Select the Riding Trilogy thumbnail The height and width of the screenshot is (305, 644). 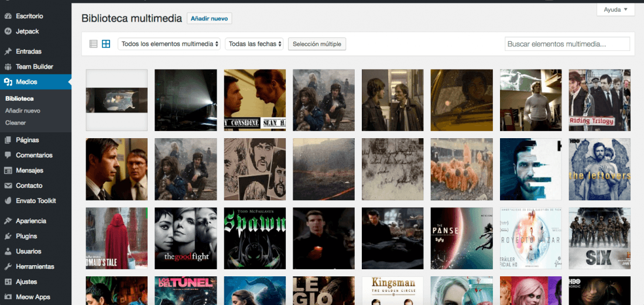click(600, 100)
